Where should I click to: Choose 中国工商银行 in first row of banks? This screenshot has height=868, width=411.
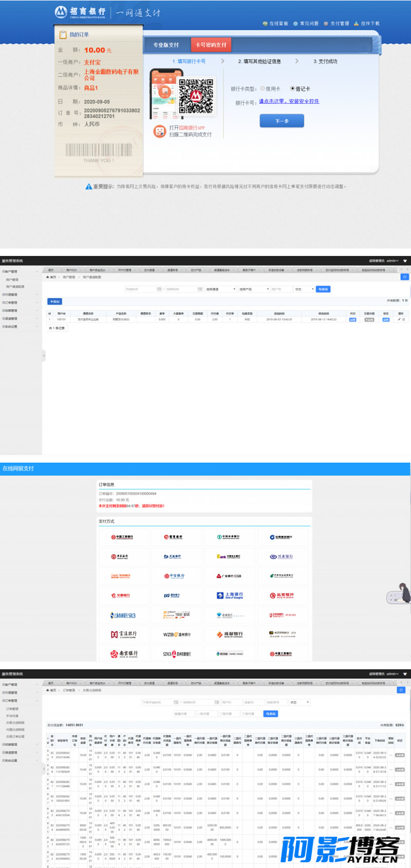(x=122, y=537)
